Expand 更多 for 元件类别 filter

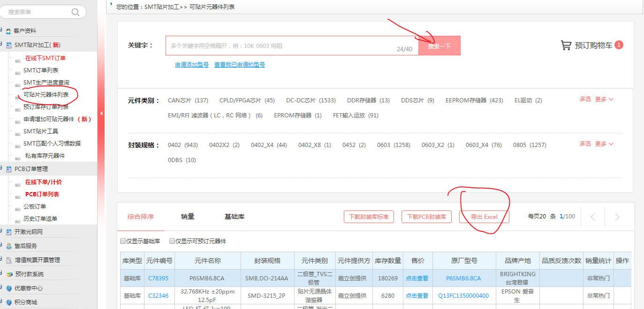(604, 99)
